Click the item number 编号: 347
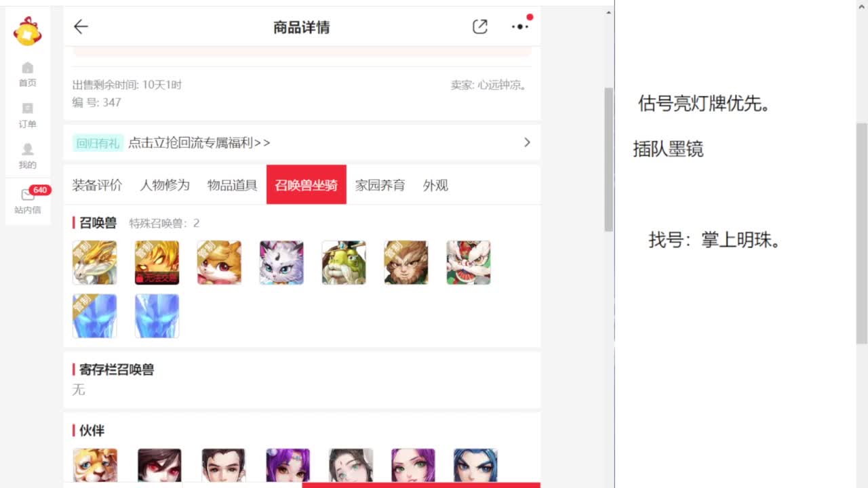The width and height of the screenshot is (868, 488). (97, 102)
